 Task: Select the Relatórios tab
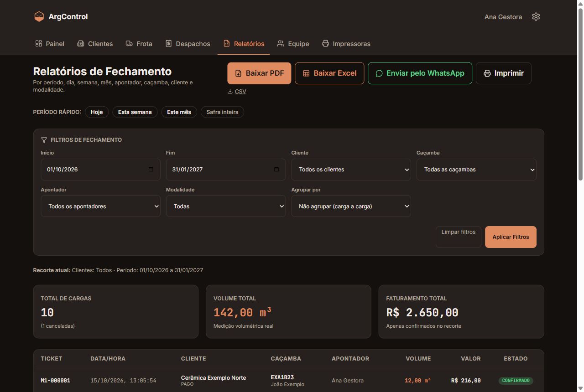point(244,44)
